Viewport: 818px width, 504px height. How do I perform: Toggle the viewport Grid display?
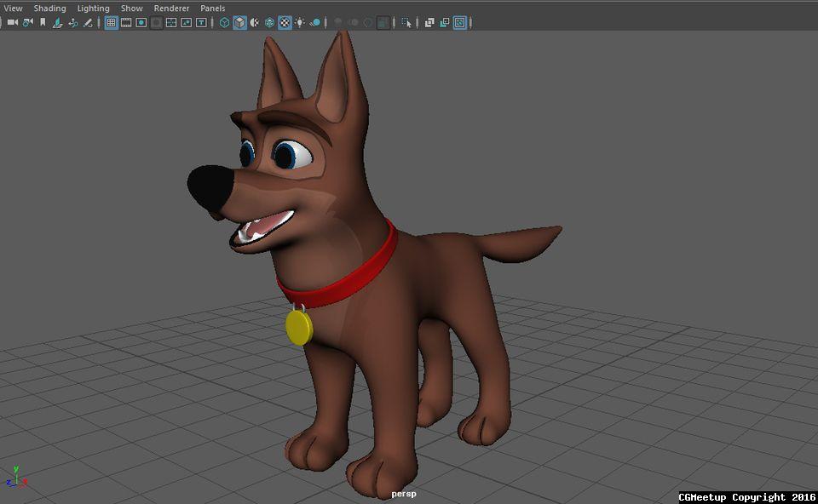point(111,22)
